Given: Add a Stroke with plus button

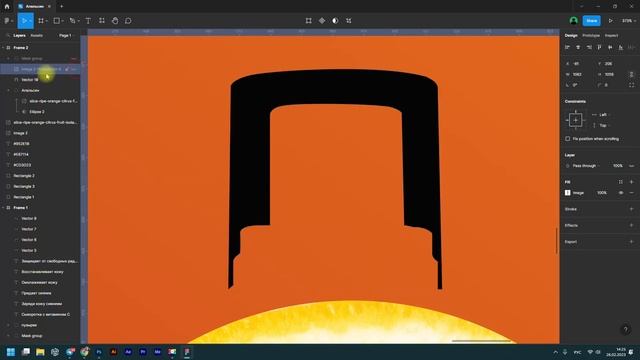Looking at the screenshot, I should 631,209.
